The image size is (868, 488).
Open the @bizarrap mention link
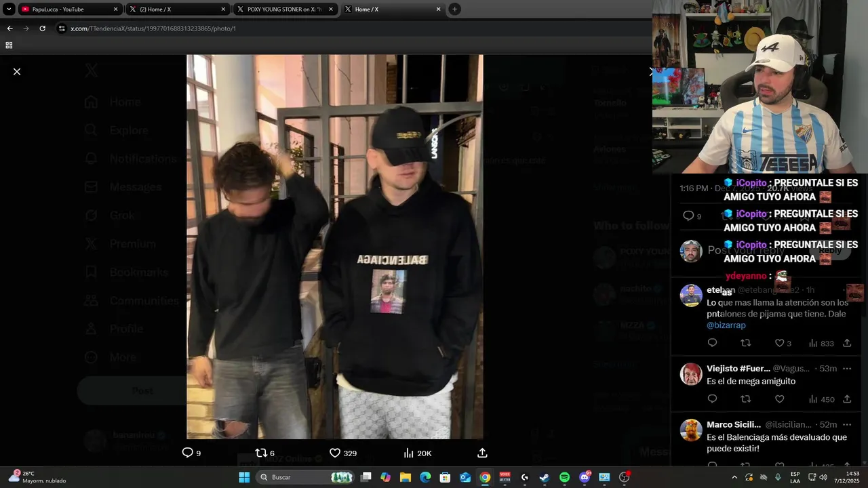pos(726,325)
